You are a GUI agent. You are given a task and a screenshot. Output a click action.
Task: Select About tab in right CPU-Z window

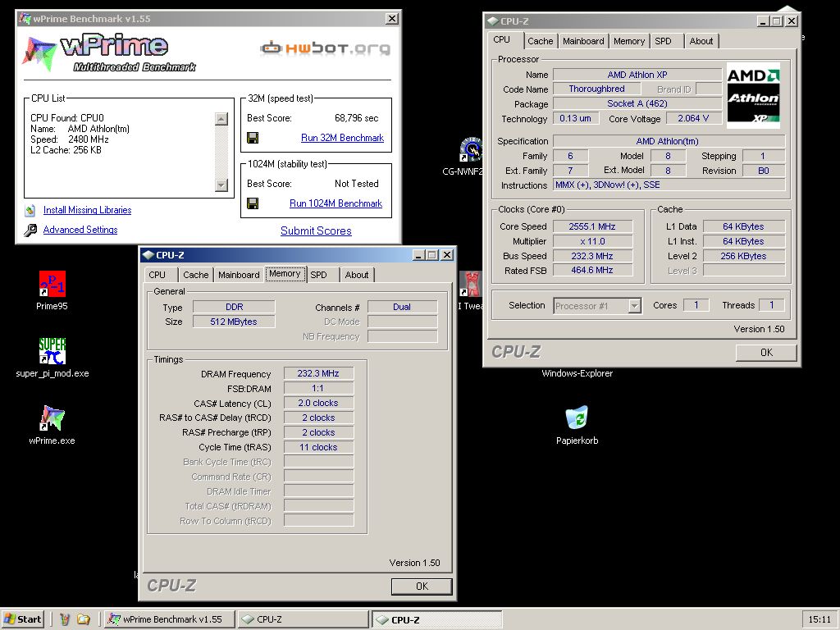pyautogui.click(x=701, y=41)
